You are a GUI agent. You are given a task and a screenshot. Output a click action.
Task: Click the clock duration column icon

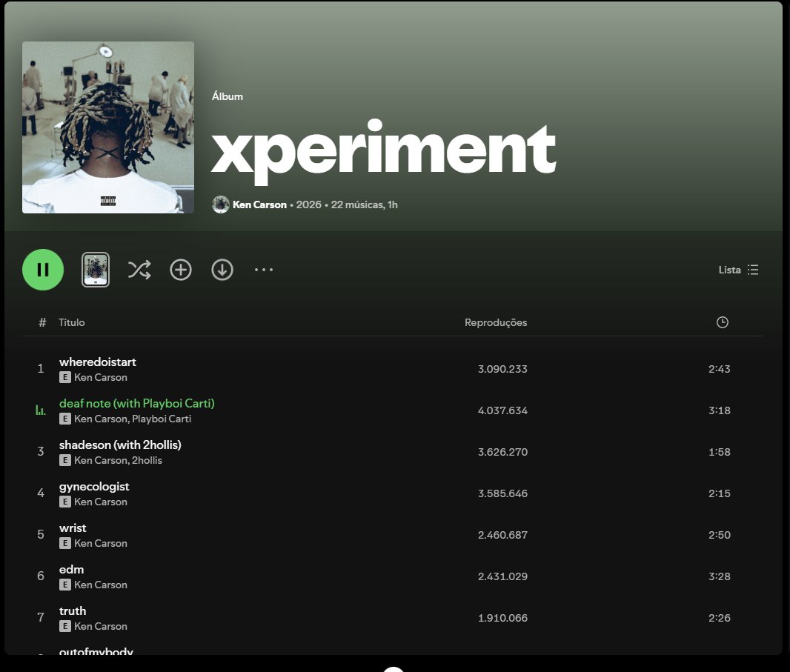[x=723, y=322]
